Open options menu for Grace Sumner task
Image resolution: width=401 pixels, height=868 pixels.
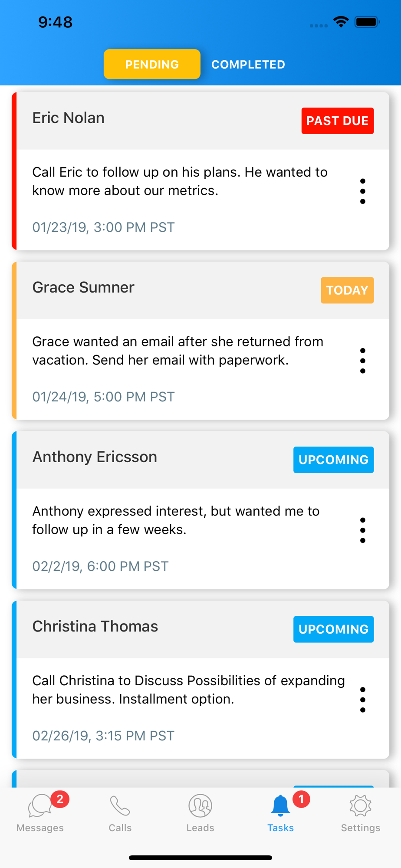[363, 361]
